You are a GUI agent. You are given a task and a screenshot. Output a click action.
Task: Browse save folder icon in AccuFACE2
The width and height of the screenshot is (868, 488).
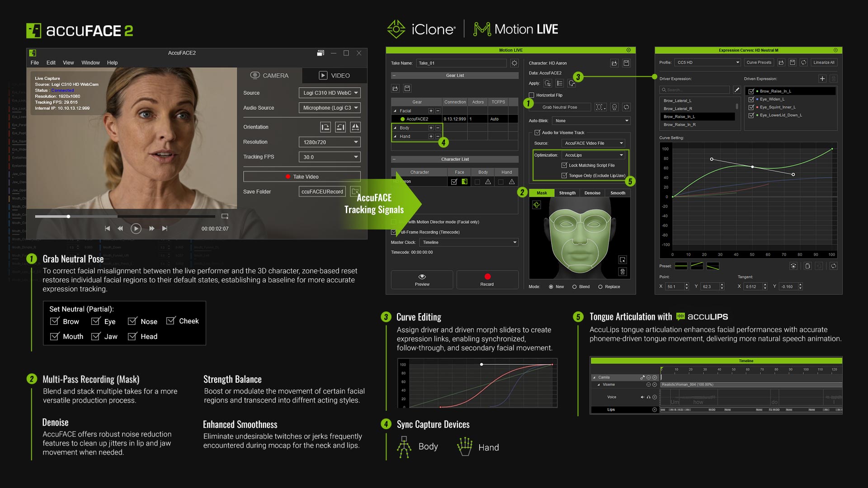(355, 192)
